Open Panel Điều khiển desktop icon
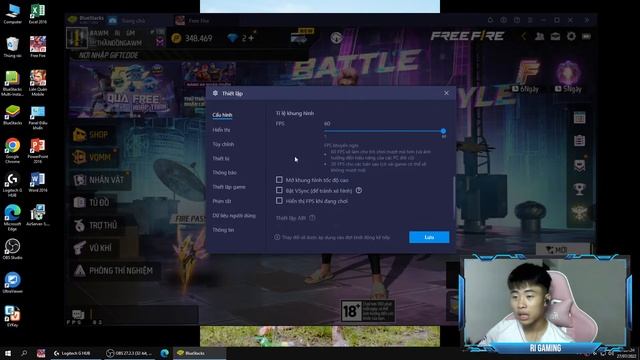 [38, 118]
